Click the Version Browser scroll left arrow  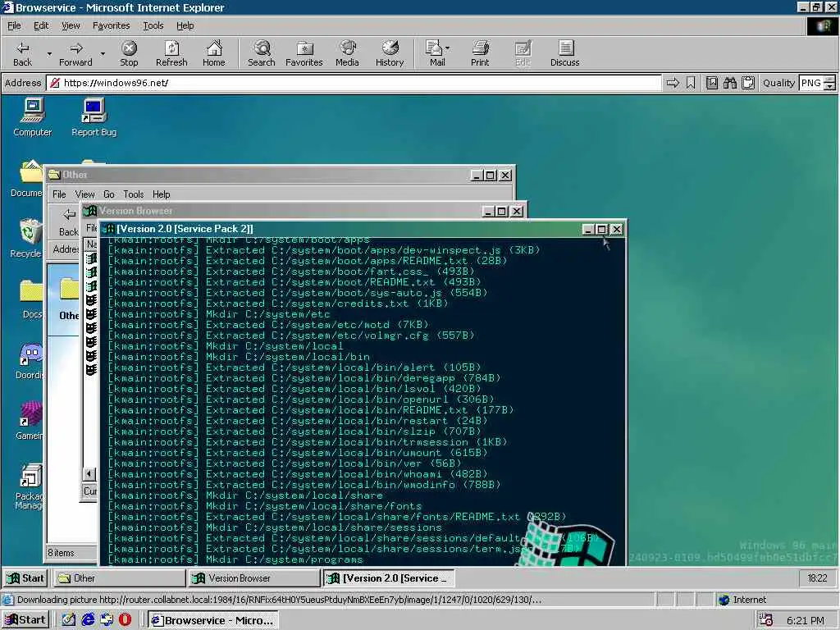89,473
